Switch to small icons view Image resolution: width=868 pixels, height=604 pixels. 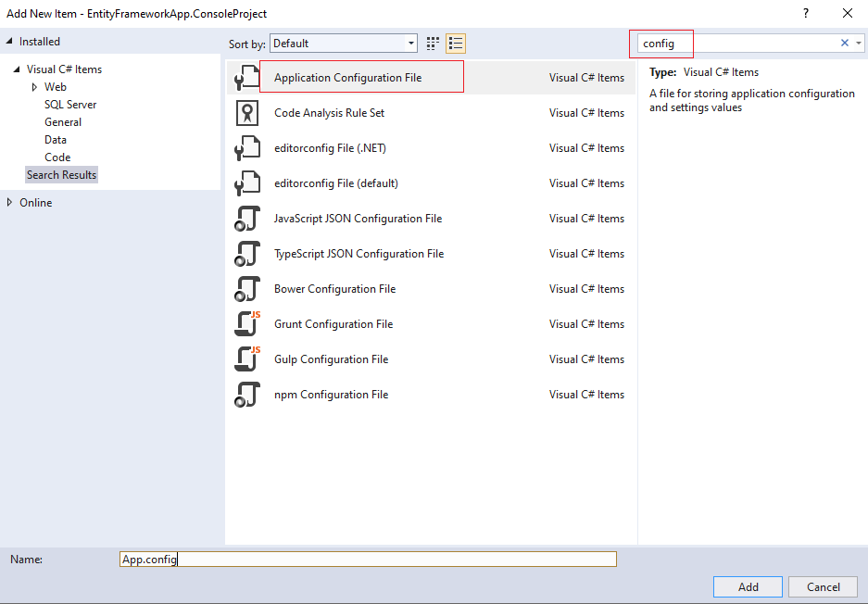[x=432, y=43]
